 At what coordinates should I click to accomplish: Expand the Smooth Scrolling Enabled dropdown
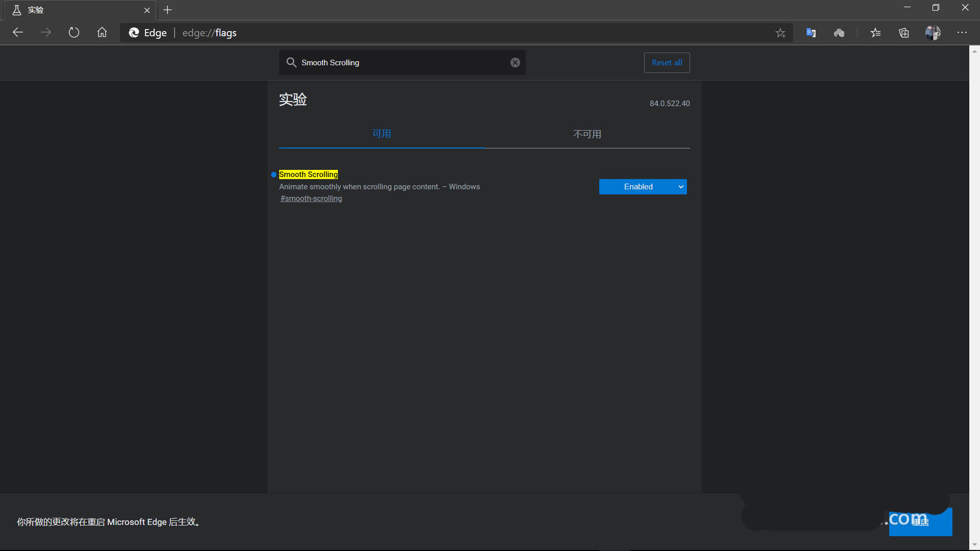643,187
